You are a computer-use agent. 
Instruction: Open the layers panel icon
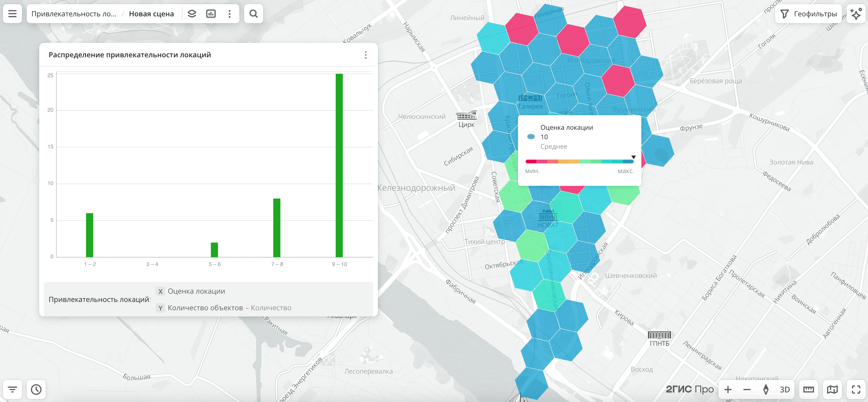point(192,13)
